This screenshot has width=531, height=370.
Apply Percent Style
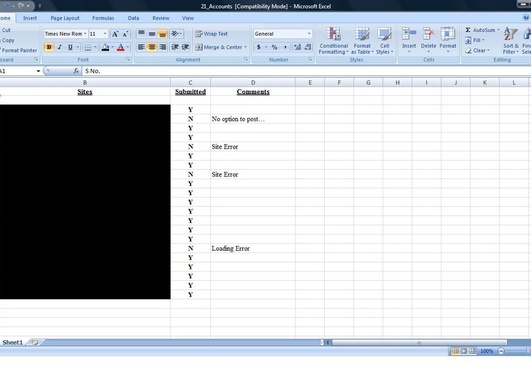pyautogui.click(x=274, y=47)
